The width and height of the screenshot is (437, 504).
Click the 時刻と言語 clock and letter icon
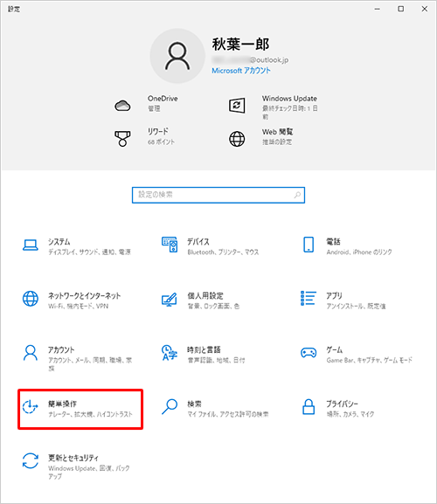(170, 353)
